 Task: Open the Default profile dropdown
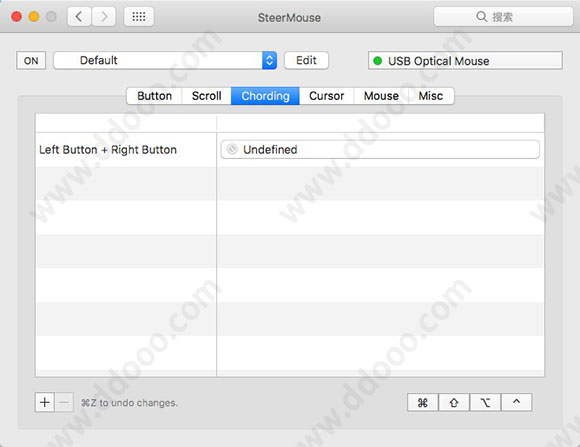coord(165,60)
